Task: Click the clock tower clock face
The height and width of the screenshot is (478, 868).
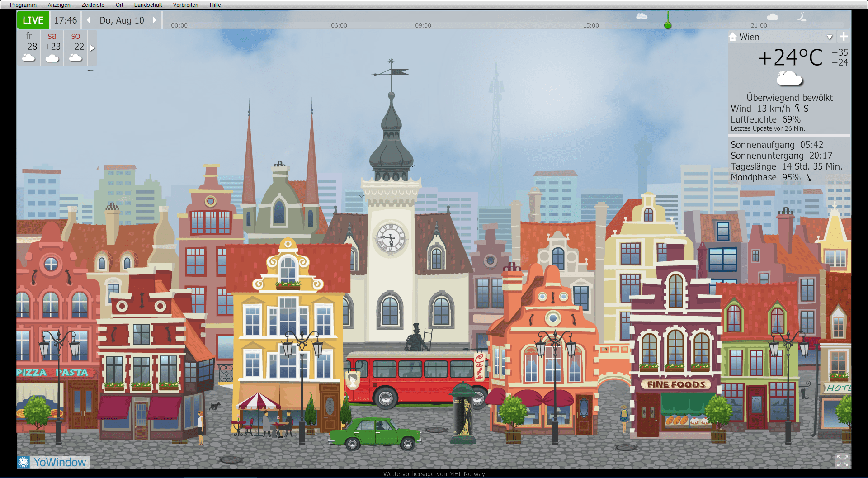Action: [x=391, y=238]
